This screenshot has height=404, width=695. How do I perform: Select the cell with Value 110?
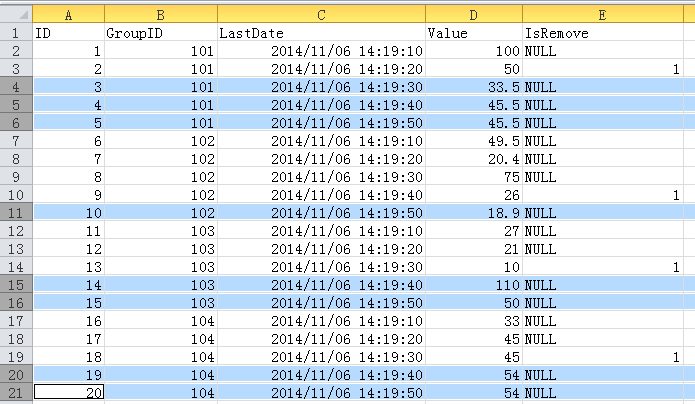[x=474, y=284]
